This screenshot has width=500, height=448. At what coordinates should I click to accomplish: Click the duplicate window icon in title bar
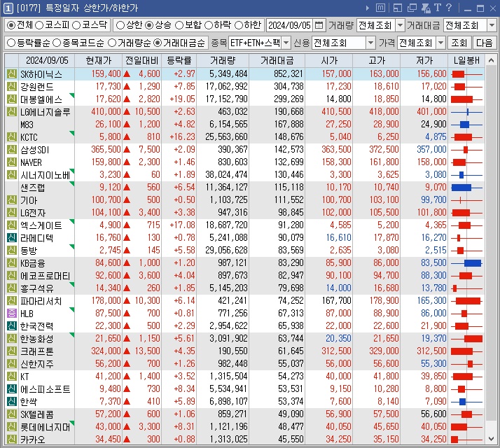[412, 8]
